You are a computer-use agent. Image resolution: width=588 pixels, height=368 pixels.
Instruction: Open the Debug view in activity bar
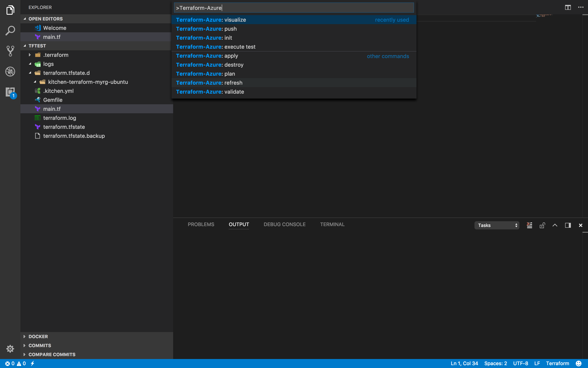point(10,72)
